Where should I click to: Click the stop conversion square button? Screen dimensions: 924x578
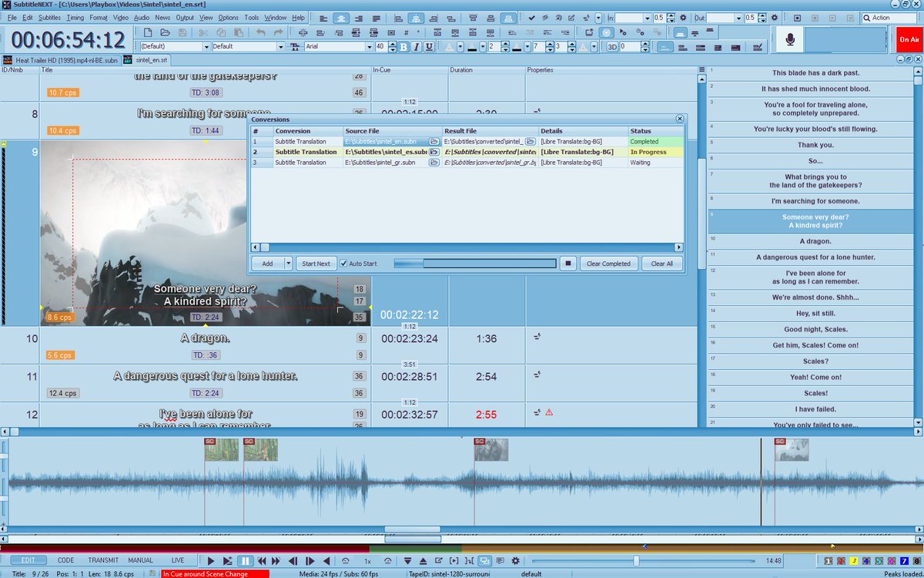point(567,264)
